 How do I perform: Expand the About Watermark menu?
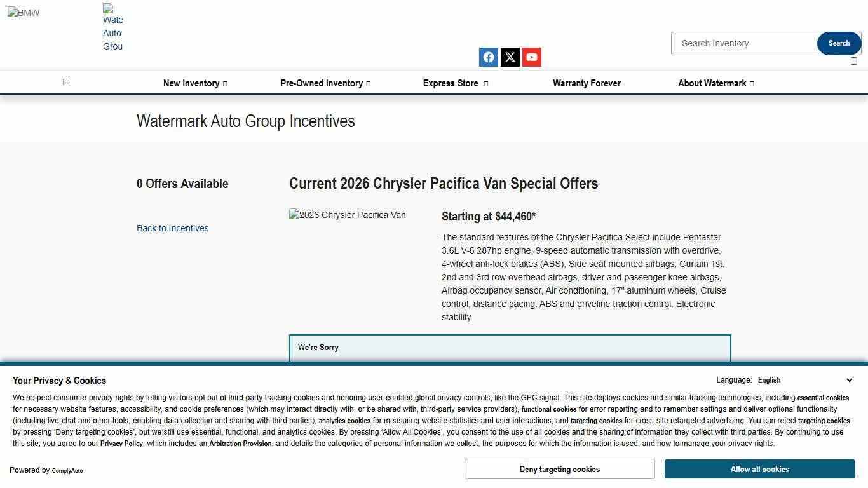coord(715,83)
